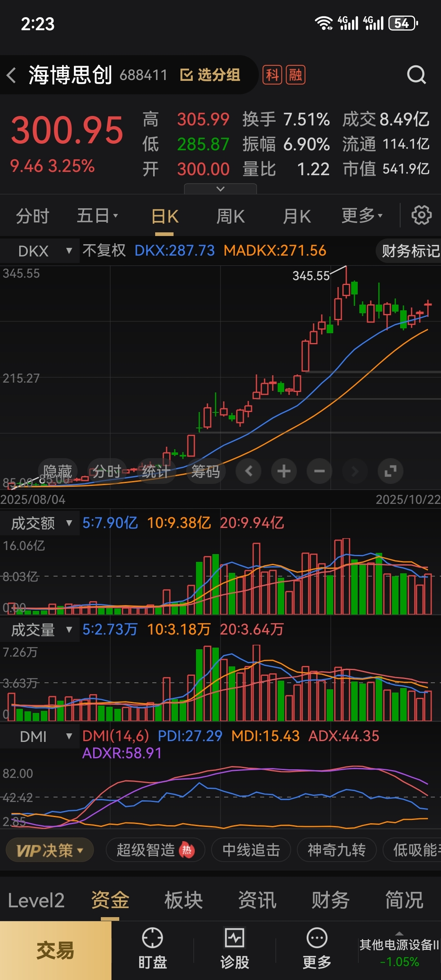Select 神奇九转 indicator chip

[x=336, y=850]
